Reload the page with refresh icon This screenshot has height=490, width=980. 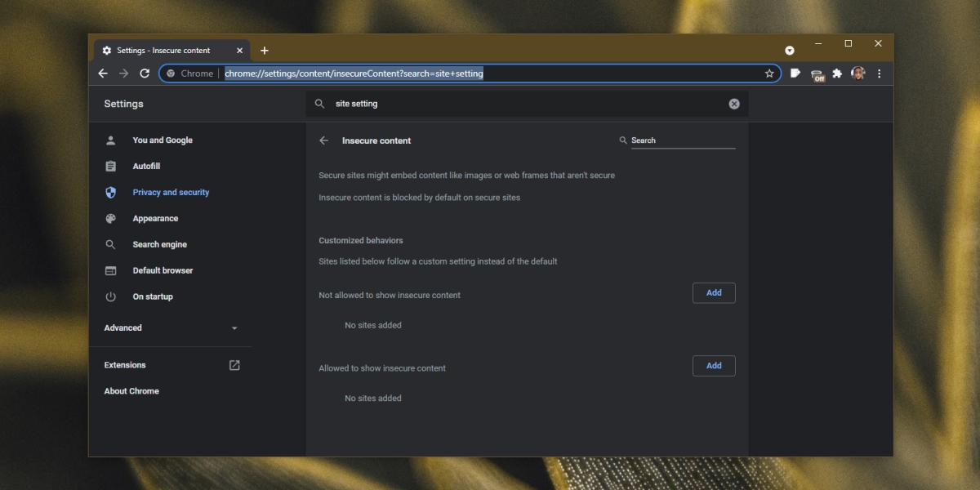tap(145, 73)
